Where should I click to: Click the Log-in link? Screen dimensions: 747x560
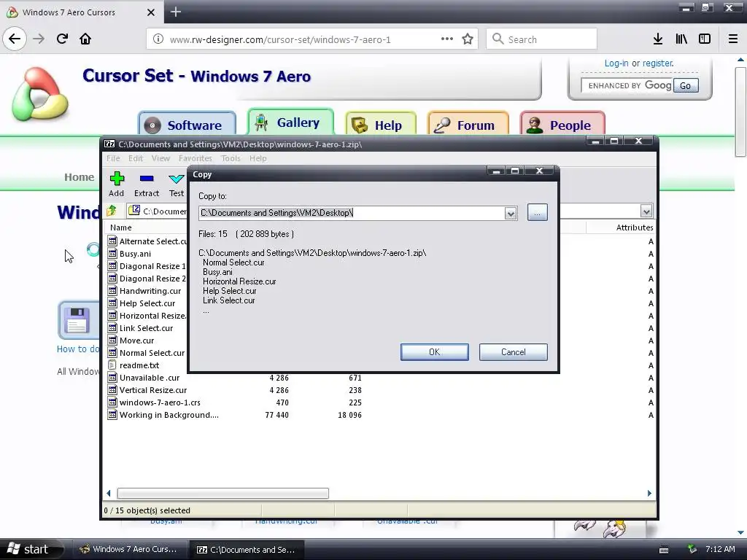click(616, 63)
